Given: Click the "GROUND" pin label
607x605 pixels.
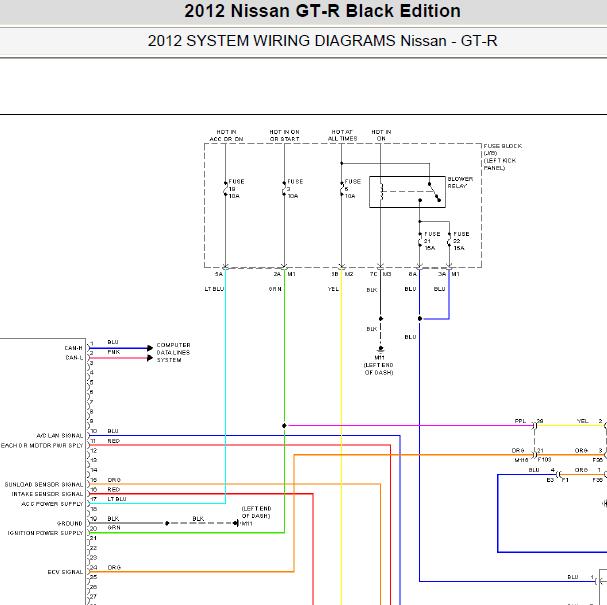Looking at the screenshot, I should 70,523.
